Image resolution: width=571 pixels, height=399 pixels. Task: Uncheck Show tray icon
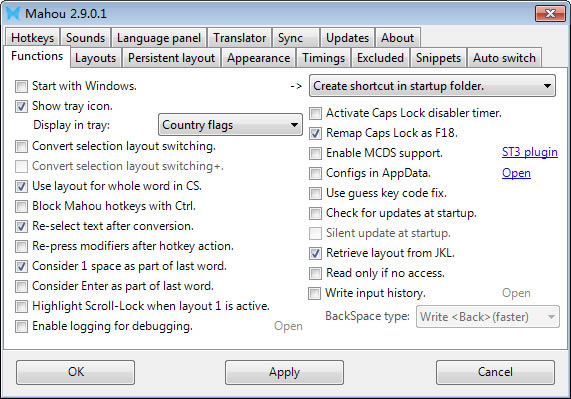pos(21,106)
